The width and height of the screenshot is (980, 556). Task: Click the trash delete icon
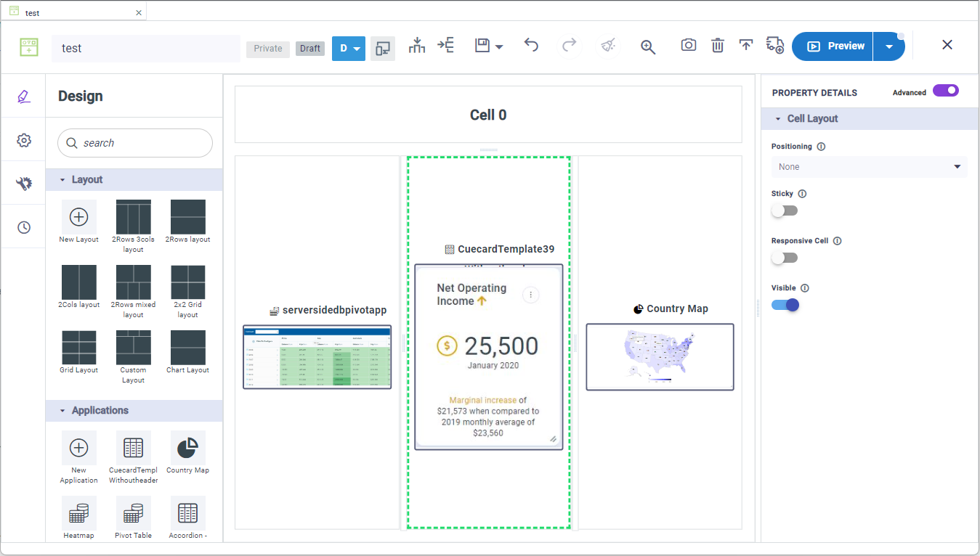tap(717, 46)
